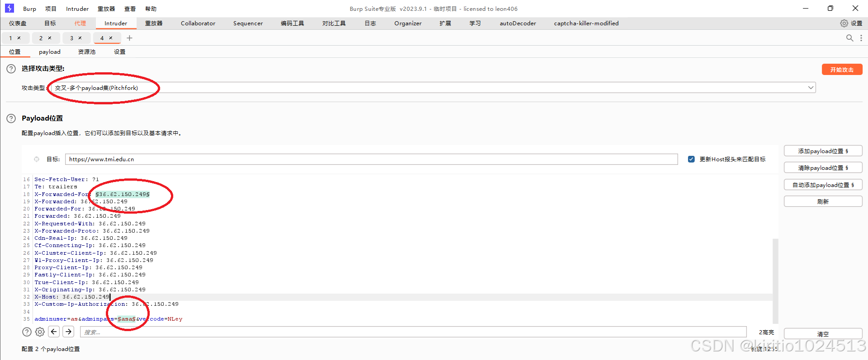Click 自动添加payload位置 § button
868x360 pixels.
(823, 185)
